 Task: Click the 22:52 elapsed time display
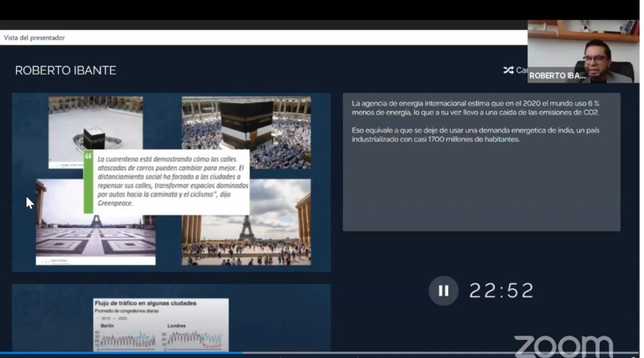click(x=501, y=291)
